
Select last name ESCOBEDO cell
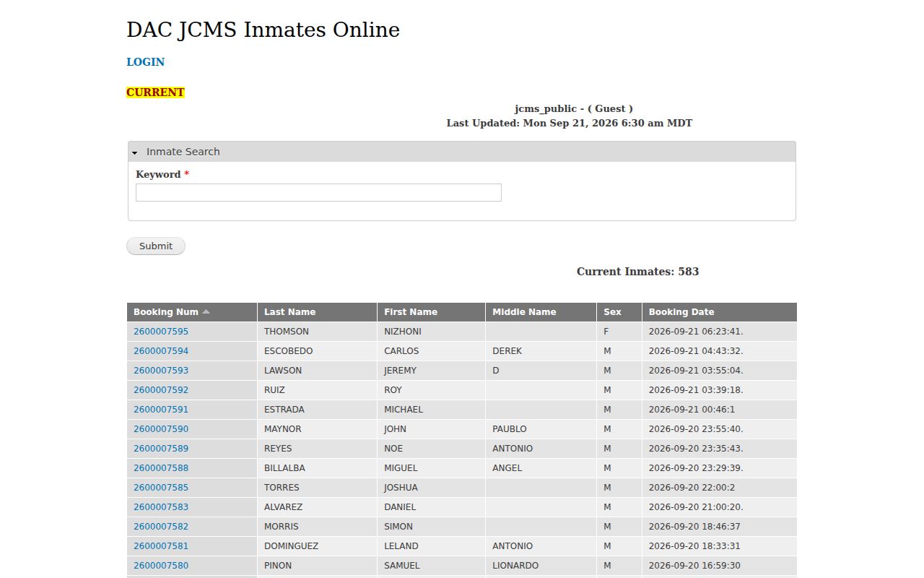(317, 351)
